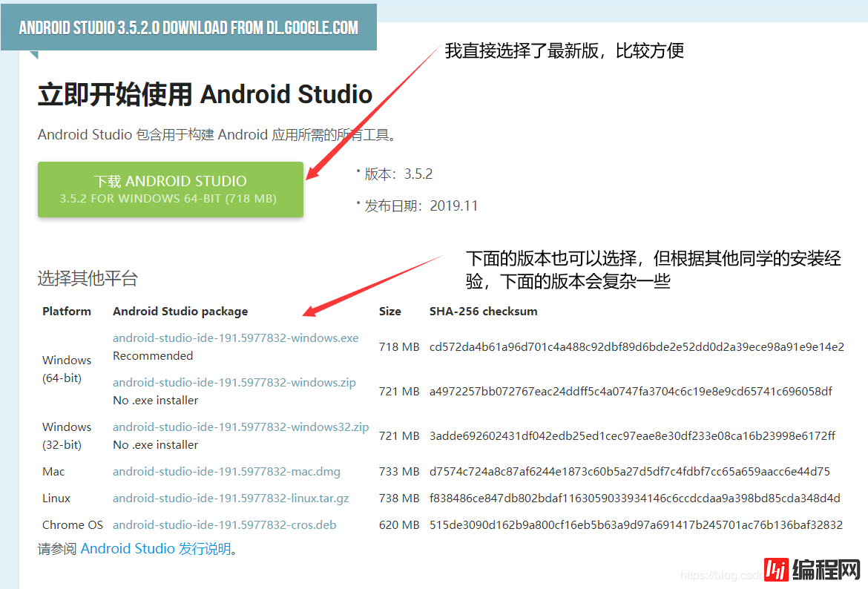Download android-studio-ide-191.5977832-mac.dmg package
Screen dimensions: 868x589
click(226, 472)
